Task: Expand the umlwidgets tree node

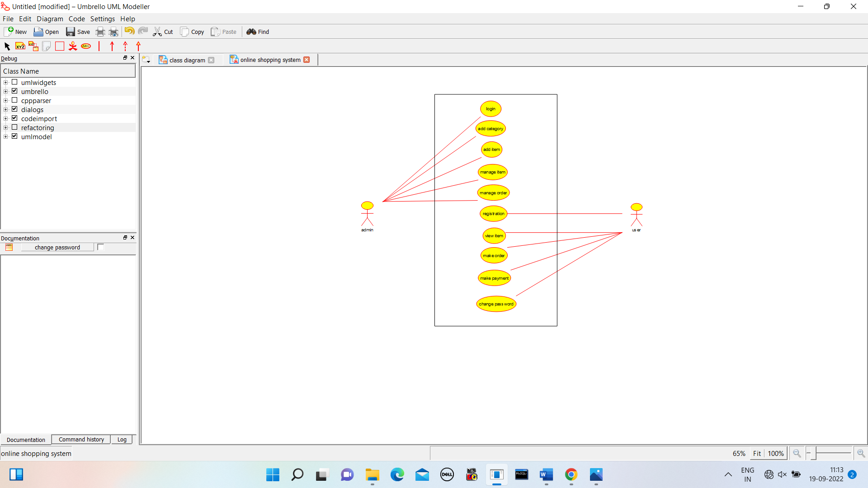Action: [6, 83]
